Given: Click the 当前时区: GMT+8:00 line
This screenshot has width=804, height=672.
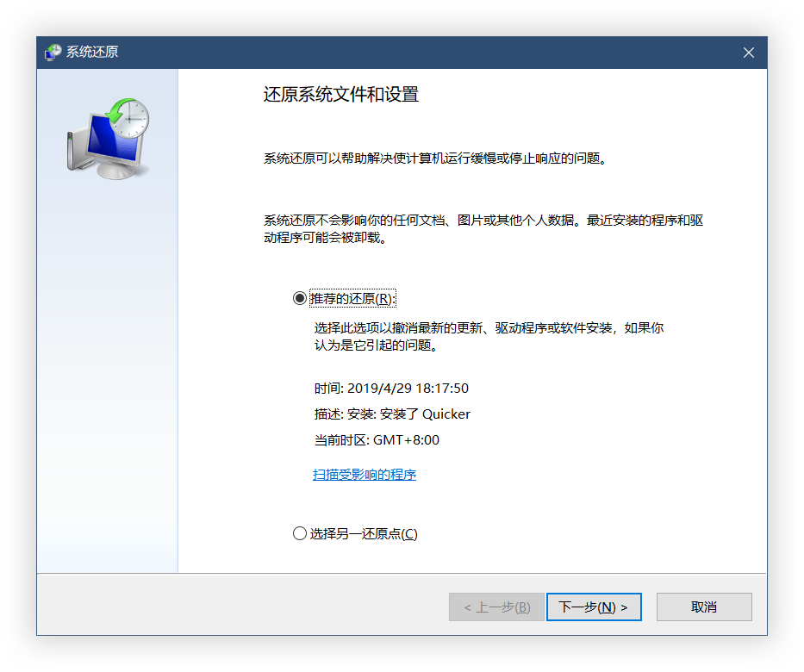Looking at the screenshot, I should (x=377, y=439).
